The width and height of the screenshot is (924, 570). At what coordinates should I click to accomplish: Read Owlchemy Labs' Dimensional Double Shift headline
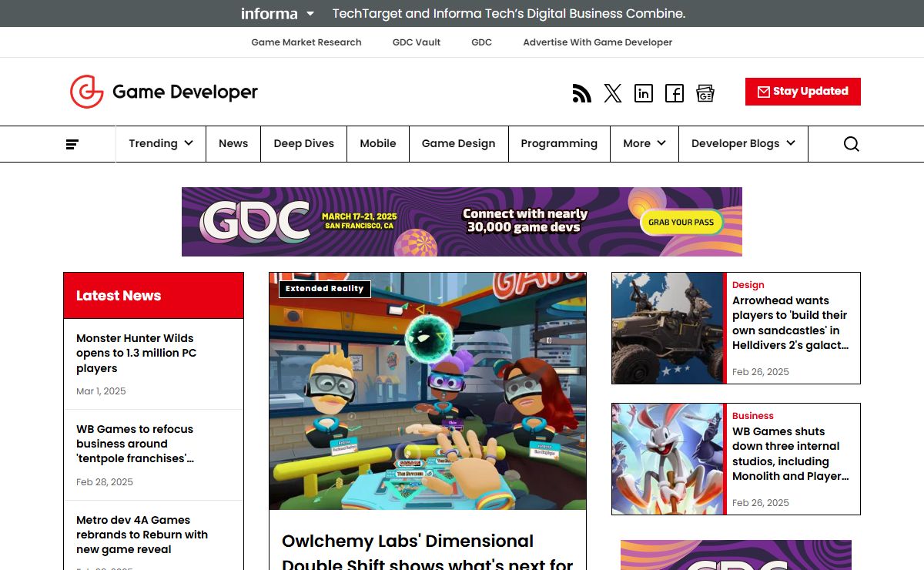(x=427, y=552)
